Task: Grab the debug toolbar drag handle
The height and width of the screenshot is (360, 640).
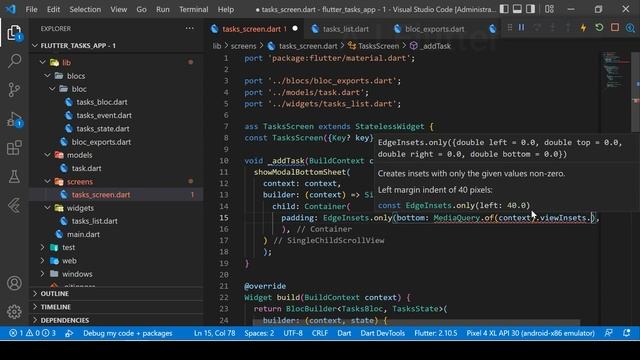Action: (x=510, y=28)
